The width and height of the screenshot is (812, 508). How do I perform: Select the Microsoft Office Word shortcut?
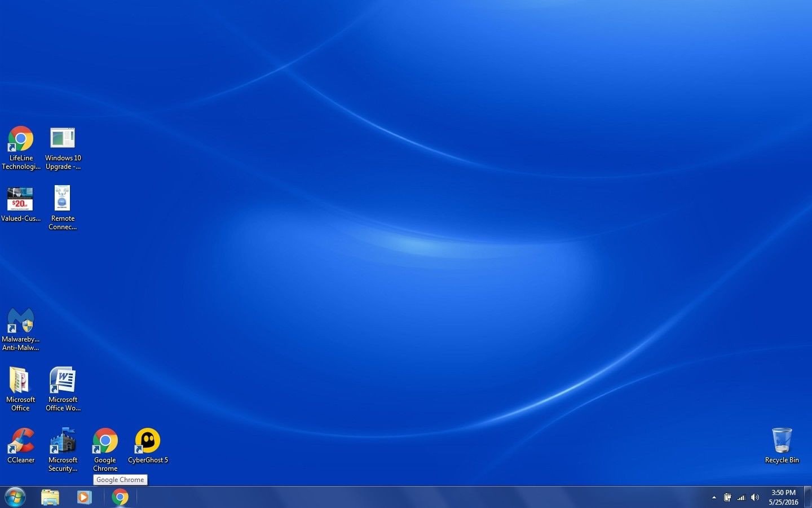click(63, 381)
